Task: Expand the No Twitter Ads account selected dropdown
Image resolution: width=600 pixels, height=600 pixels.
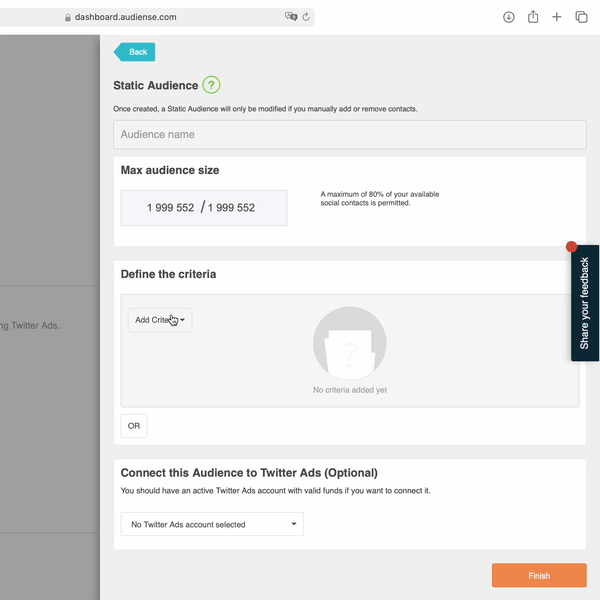Action: (x=212, y=524)
